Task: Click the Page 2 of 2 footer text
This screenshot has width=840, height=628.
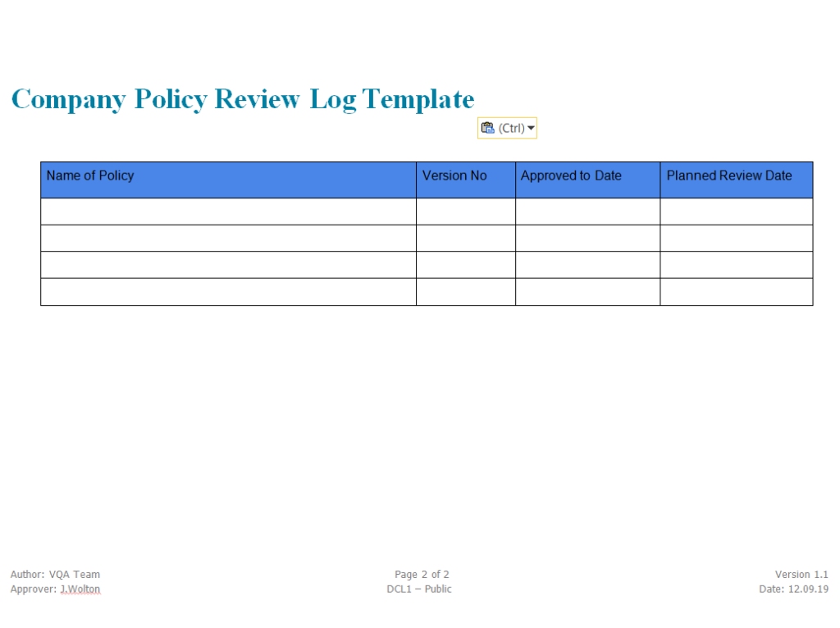Action: (x=422, y=575)
